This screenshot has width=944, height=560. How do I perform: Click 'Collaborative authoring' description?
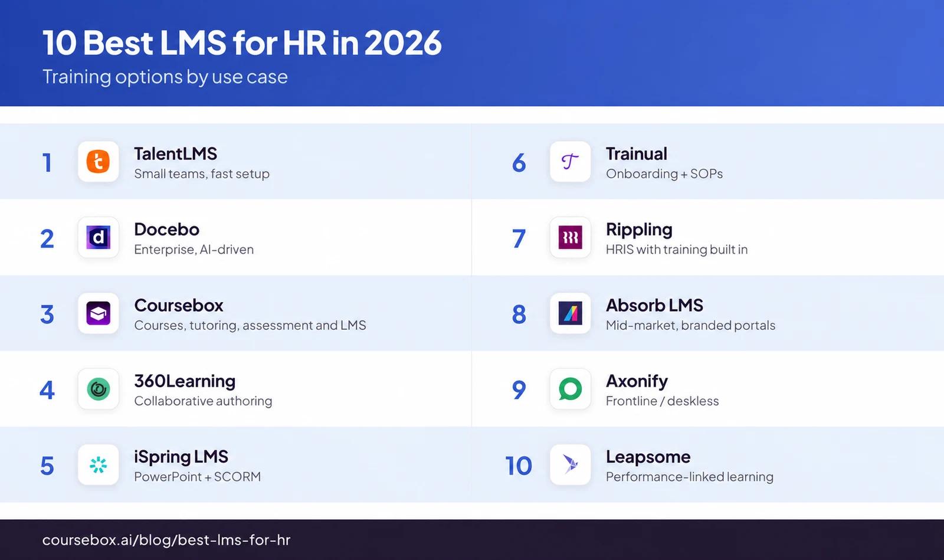(203, 401)
